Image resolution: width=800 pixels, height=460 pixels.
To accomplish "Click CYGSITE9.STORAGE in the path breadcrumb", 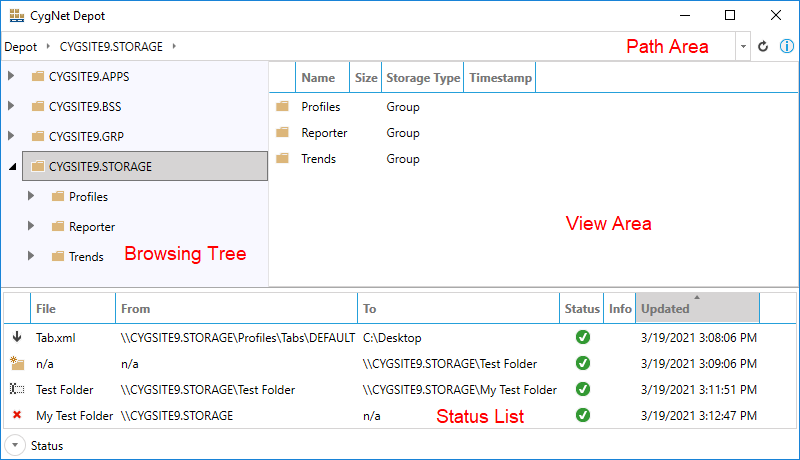I will pyautogui.click(x=111, y=46).
